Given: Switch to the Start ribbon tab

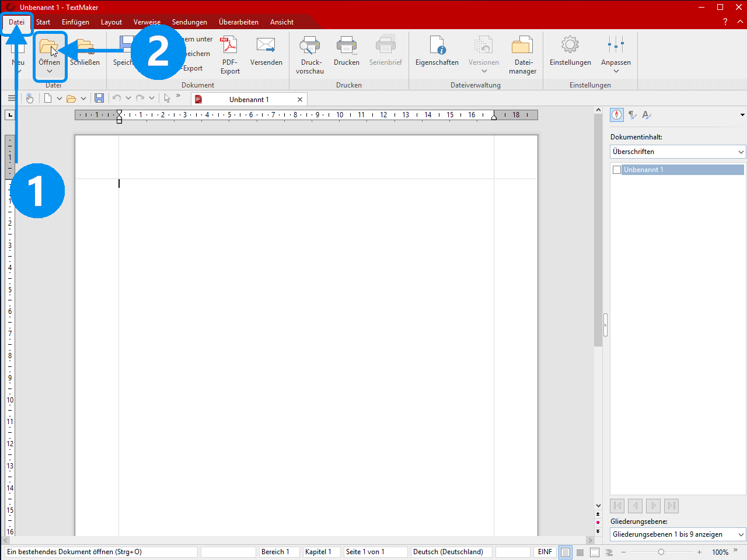Looking at the screenshot, I should click(43, 22).
